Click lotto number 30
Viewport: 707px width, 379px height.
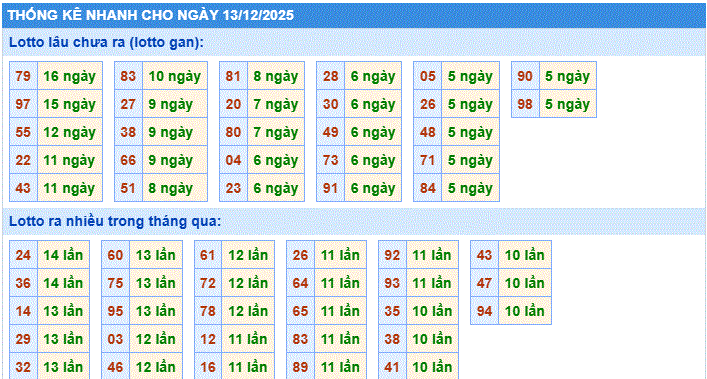coord(330,104)
